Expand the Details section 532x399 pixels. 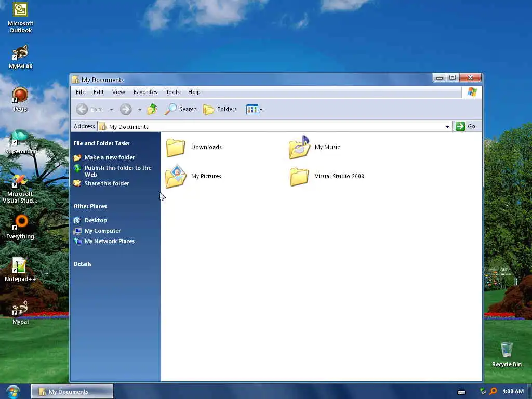pyautogui.click(x=83, y=264)
